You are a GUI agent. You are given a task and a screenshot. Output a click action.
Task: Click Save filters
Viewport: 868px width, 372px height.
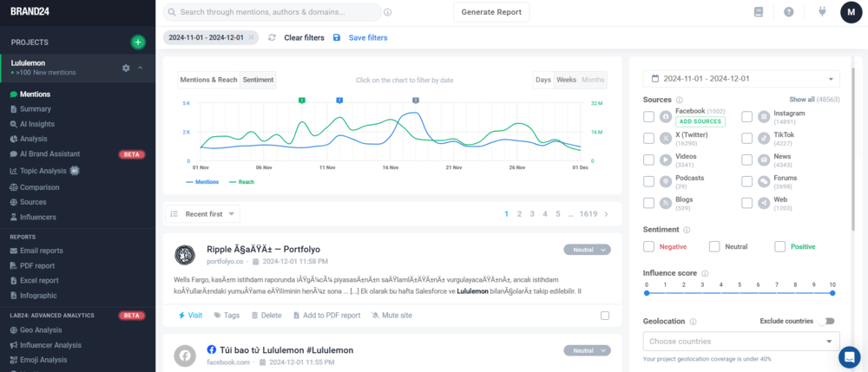coord(367,37)
